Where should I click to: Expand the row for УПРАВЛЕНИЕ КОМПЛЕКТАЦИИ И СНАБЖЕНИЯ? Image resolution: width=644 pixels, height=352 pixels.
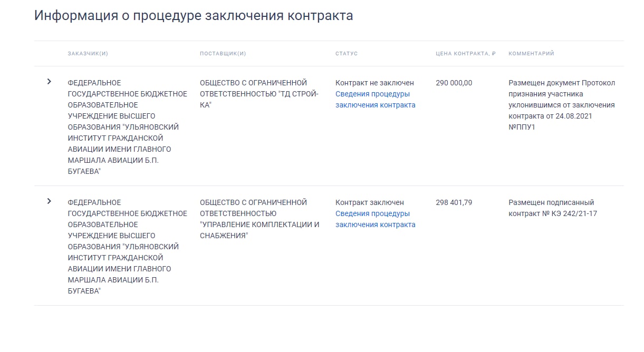[x=49, y=201]
